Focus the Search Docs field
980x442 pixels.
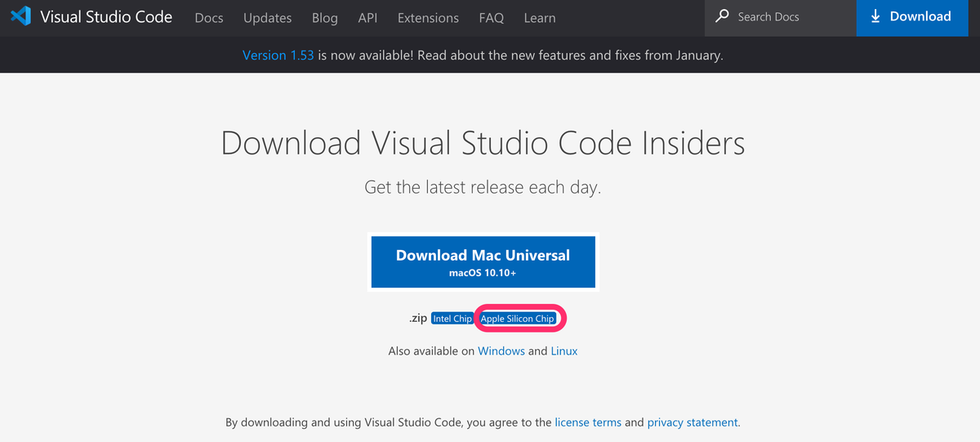pyautogui.click(x=781, y=17)
